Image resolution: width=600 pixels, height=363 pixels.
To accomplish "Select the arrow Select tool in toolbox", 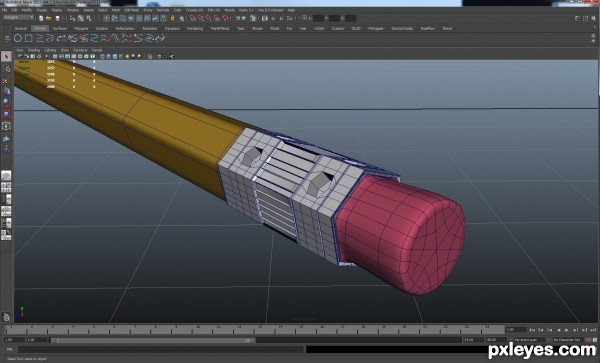I will click(x=6, y=57).
